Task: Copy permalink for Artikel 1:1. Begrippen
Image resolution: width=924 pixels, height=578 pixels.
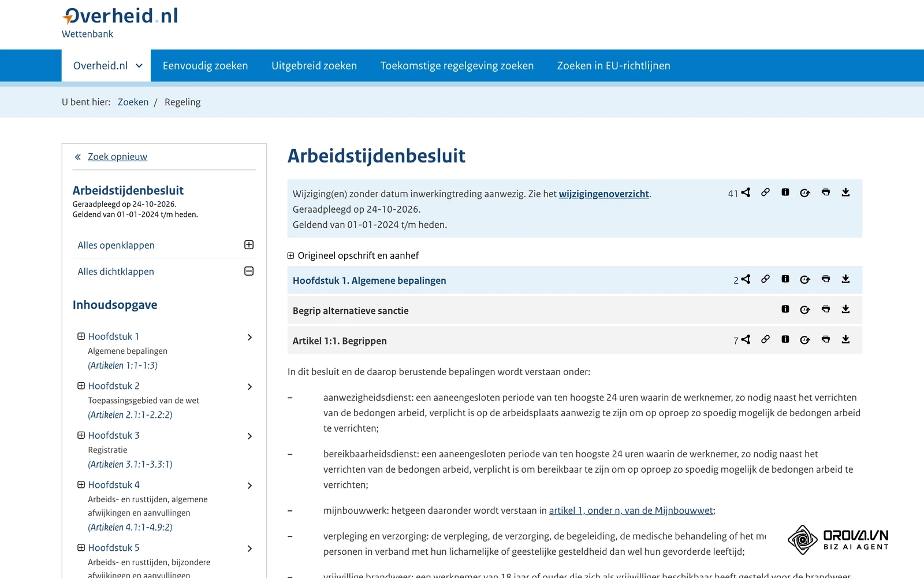Action: [x=765, y=339]
